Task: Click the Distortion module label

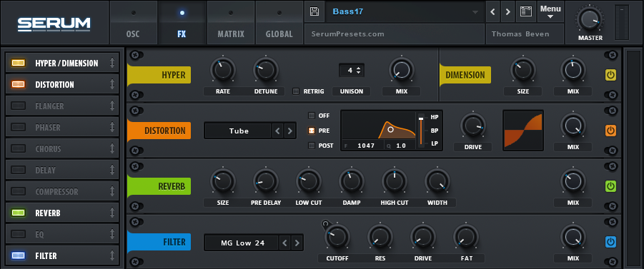Action: 159,131
